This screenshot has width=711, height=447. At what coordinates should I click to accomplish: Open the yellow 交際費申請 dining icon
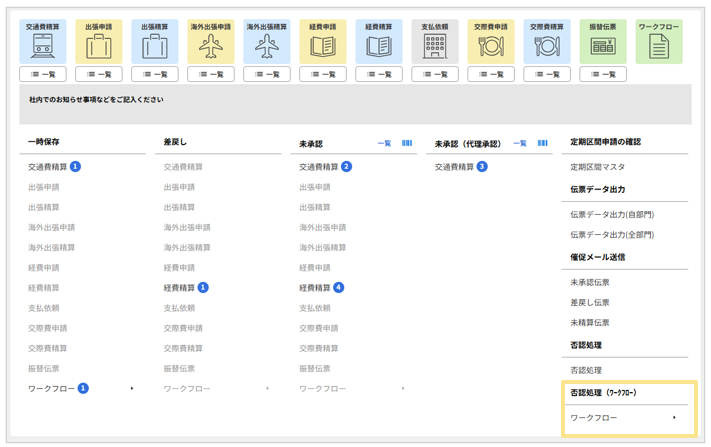(491, 45)
